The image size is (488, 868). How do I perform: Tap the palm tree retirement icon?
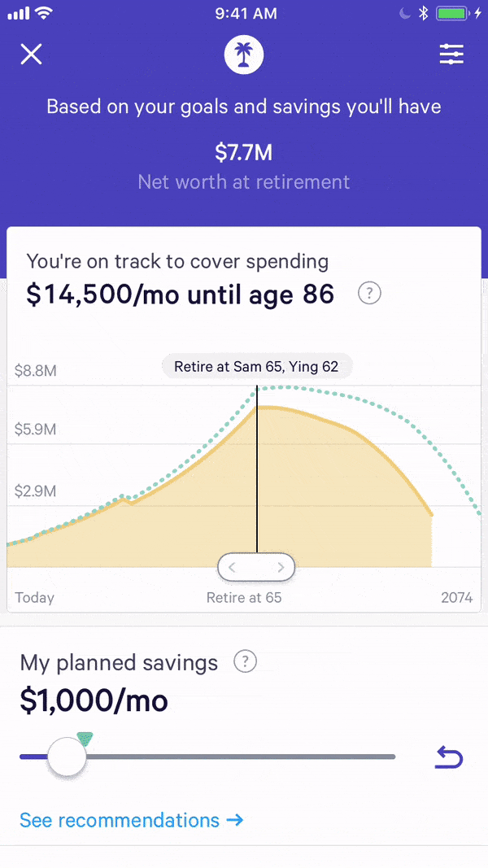point(244,55)
